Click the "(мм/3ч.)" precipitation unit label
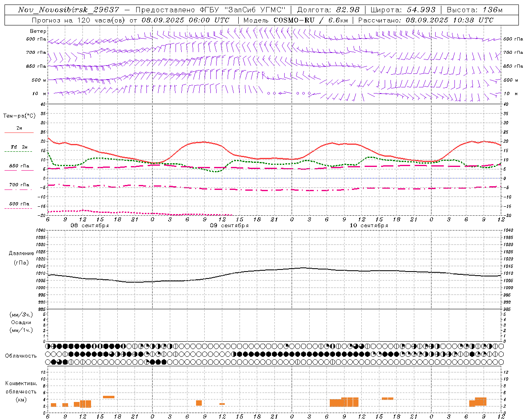This screenshot has height=420, width=525. pos(21,315)
